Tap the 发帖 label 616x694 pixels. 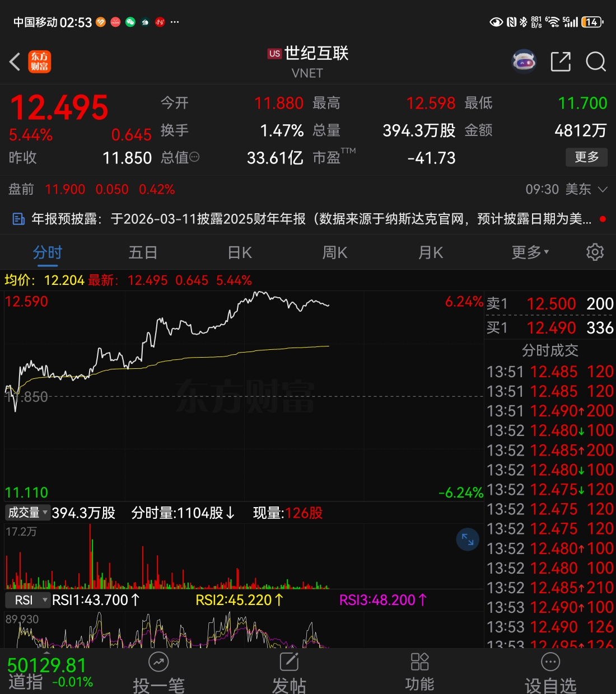coord(289,686)
